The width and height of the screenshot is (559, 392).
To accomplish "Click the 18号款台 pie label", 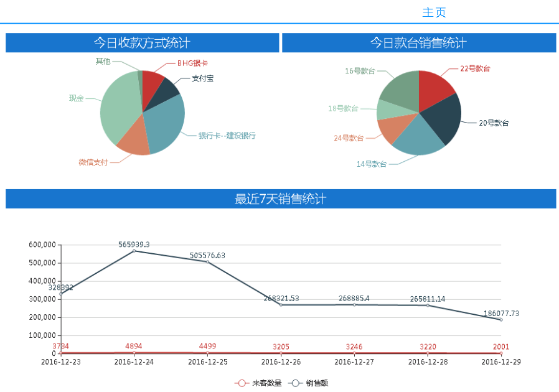I will (x=343, y=108).
